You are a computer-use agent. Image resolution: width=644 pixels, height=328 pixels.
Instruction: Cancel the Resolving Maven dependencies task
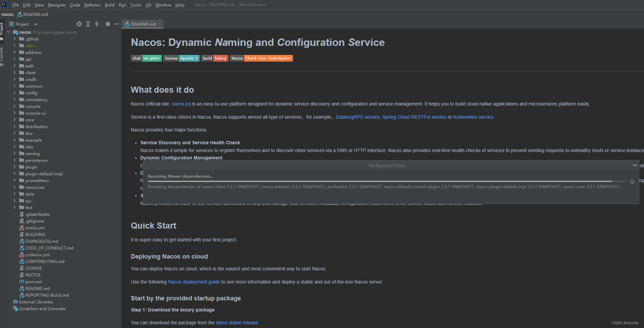632,182
